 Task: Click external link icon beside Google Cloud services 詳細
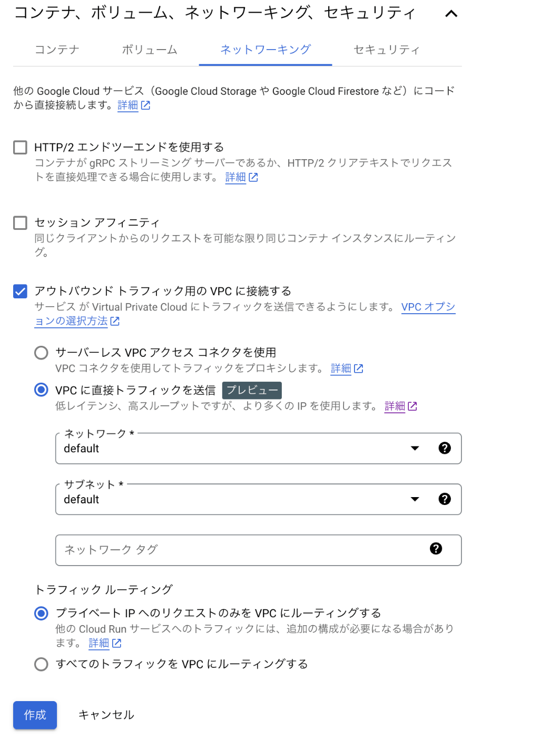[146, 105]
